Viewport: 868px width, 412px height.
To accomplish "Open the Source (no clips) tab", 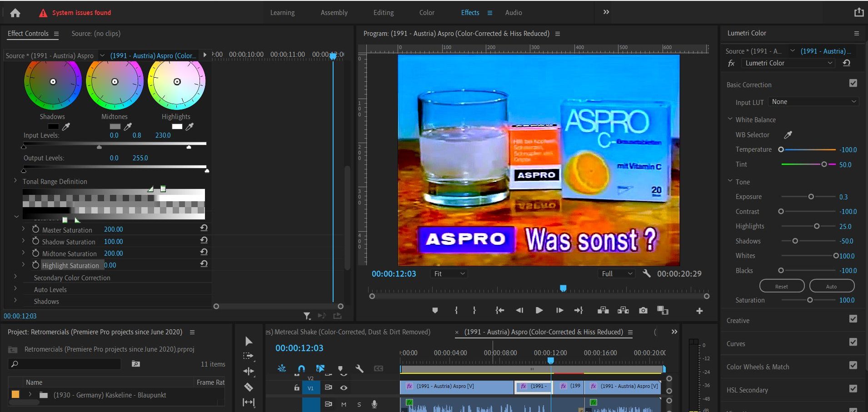I will pos(96,34).
